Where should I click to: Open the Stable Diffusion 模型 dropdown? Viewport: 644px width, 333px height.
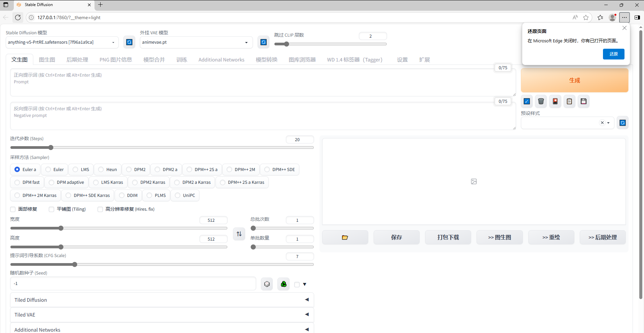coord(62,42)
